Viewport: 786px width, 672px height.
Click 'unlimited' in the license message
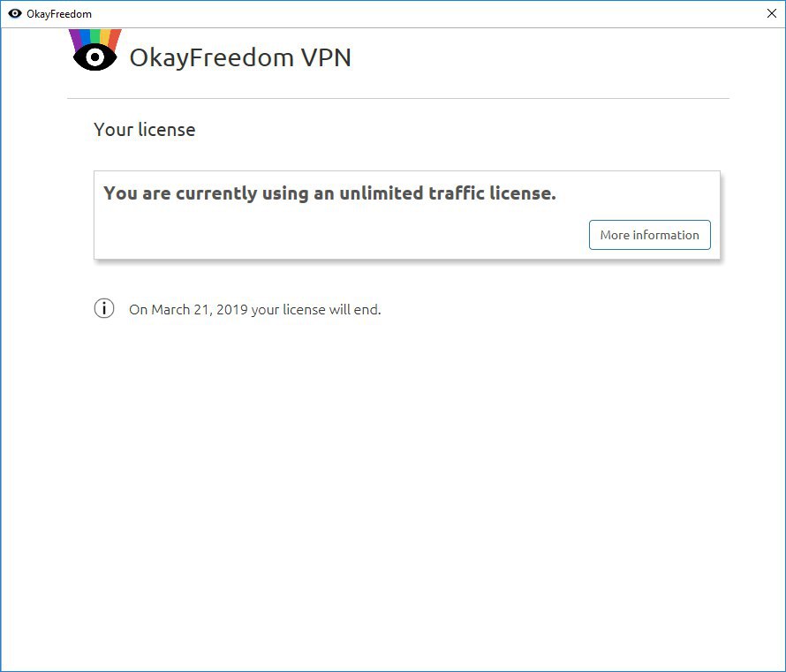point(382,193)
